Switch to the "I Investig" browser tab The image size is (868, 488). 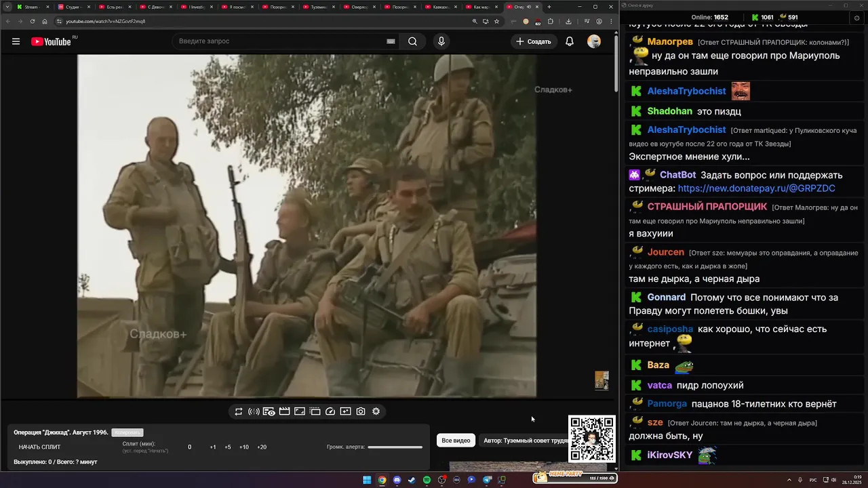click(x=197, y=7)
